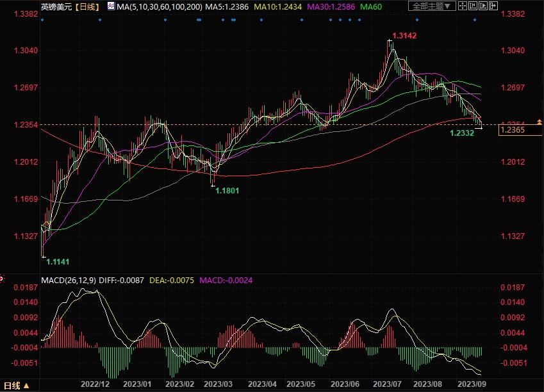Click the 1.1141 low price marker
This screenshot has height=392, width=544.
[x=58, y=262]
